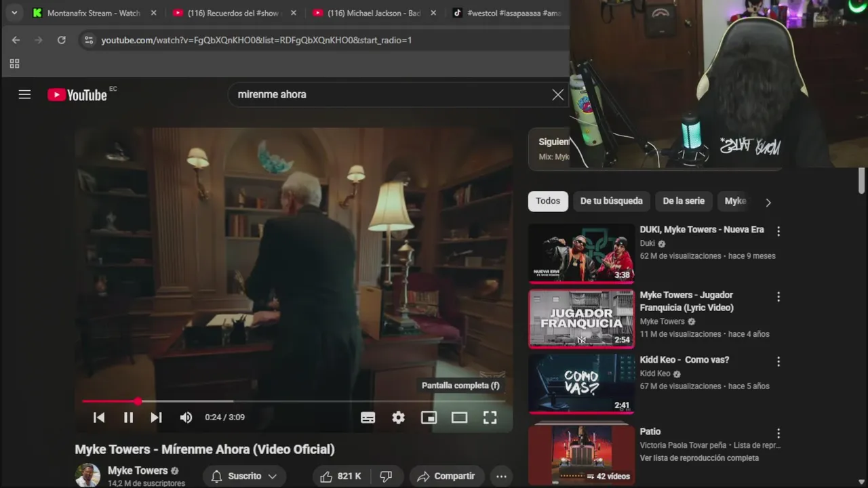This screenshot has width=868, height=488.
Task: Close the 'Recuerdos del #show' tab
Action: click(x=294, y=13)
